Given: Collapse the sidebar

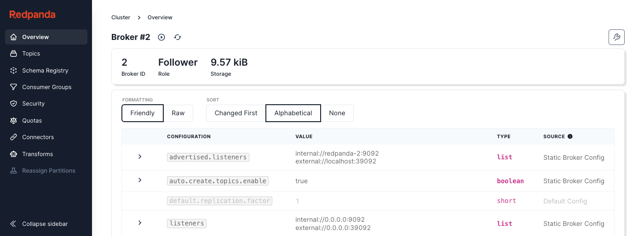Looking at the screenshot, I should 45,224.
